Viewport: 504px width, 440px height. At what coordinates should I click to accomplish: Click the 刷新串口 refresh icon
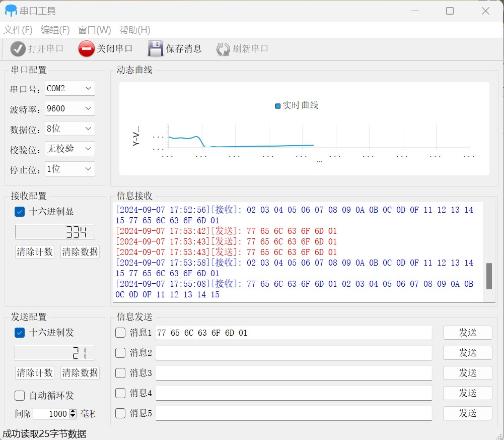click(223, 49)
